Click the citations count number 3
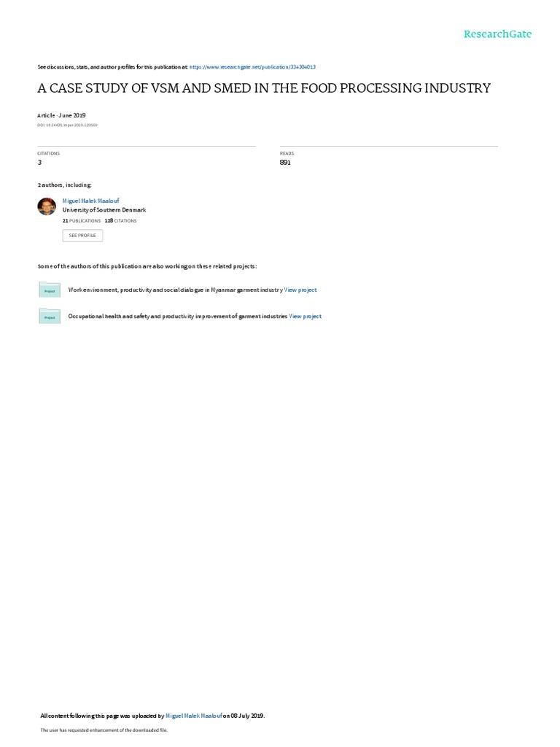This screenshot has height=747, width=560. point(39,163)
